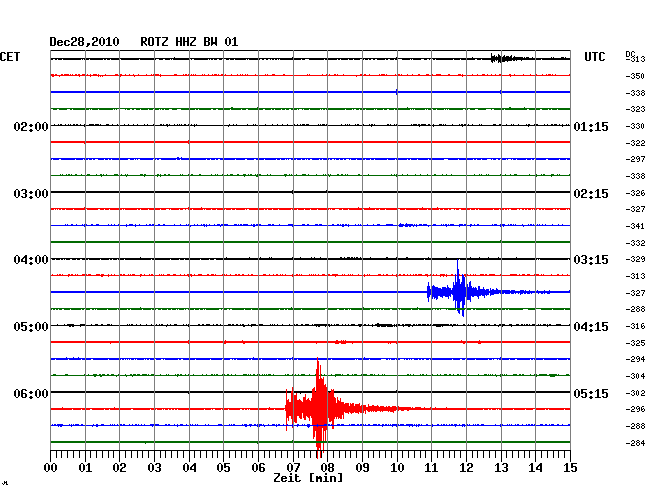Click the DC offset value -294
Viewport: 650px width, 494px height.
[635, 359]
